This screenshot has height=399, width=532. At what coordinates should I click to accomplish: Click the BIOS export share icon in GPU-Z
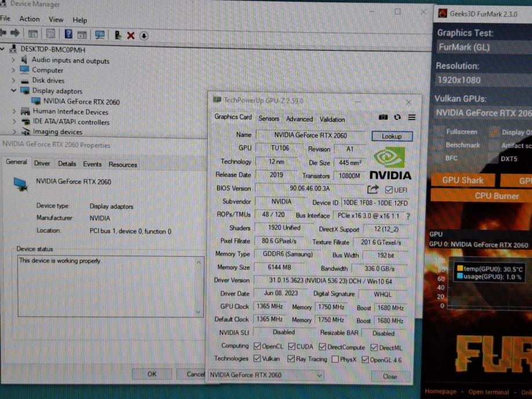tap(373, 189)
